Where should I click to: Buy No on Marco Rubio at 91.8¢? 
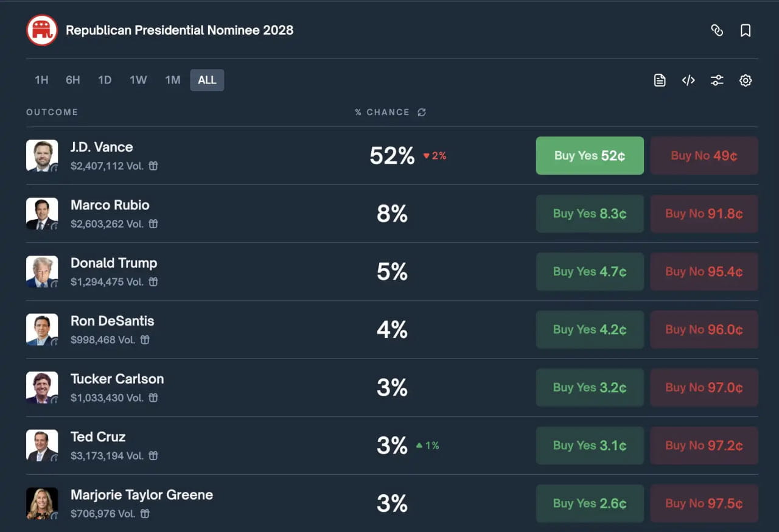click(704, 214)
